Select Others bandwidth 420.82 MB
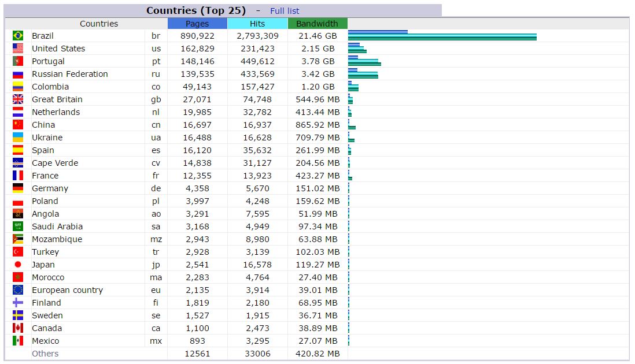Image resolution: width=635 pixels, height=364 pixels. [x=317, y=354]
